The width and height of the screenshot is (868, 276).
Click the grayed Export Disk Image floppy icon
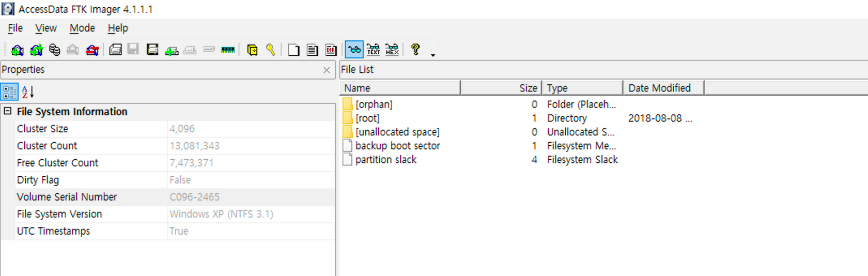click(x=133, y=50)
